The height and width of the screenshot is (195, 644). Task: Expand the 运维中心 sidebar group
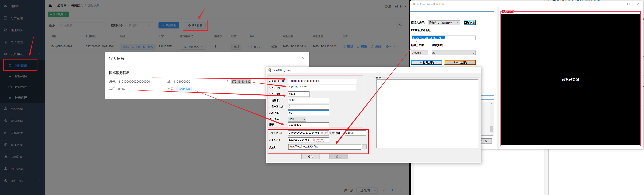click(x=22, y=181)
